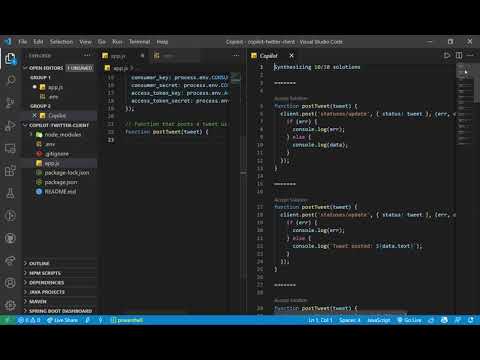Viewport: 480px width, 360px height.
Task: Open the View menu
Action: click(85, 42)
